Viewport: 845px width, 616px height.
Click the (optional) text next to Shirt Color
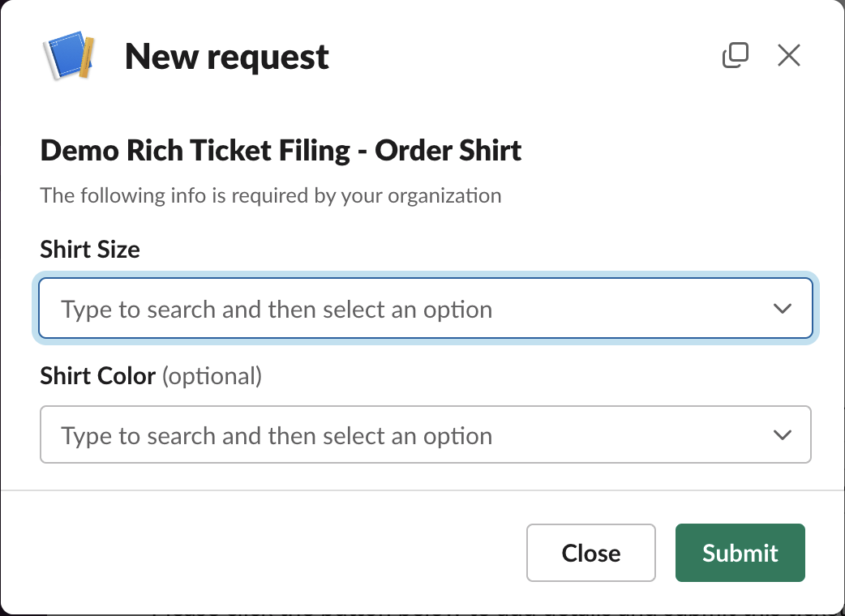pyautogui.click(x=212, y=376)
